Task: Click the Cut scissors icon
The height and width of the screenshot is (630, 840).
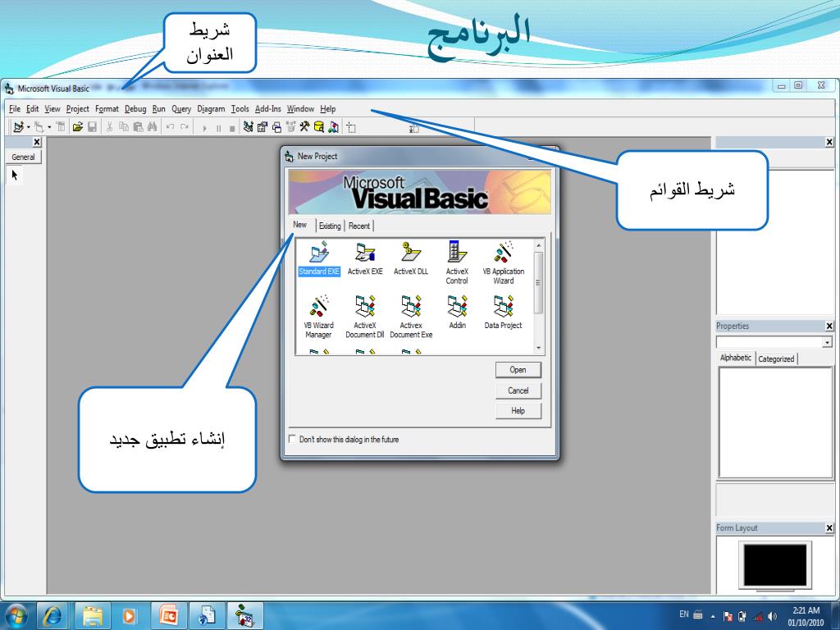Action: (109, 127)
